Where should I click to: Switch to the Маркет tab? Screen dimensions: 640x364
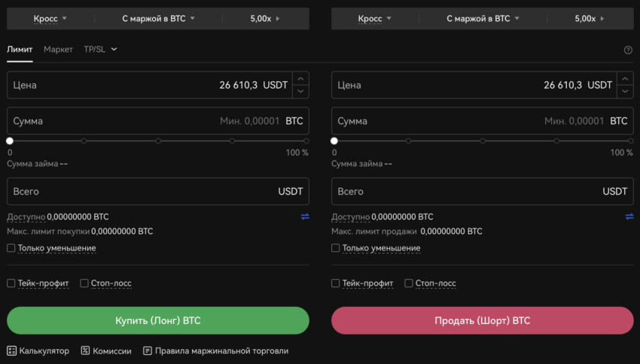coord(58,50)
